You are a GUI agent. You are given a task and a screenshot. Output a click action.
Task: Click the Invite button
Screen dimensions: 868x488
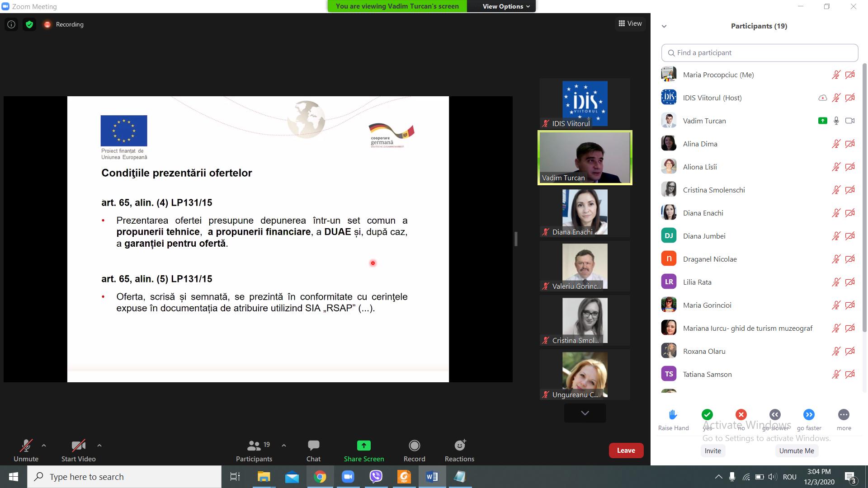pos(713,451)
